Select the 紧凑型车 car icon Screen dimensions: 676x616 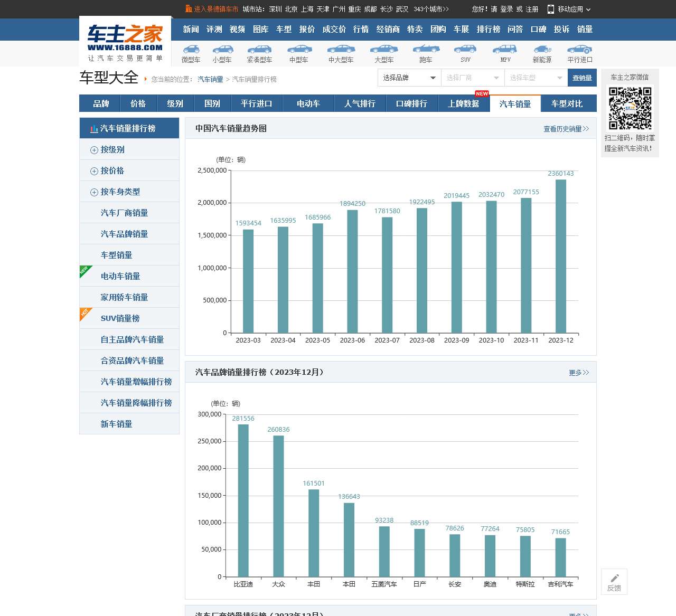pos(259,49)
